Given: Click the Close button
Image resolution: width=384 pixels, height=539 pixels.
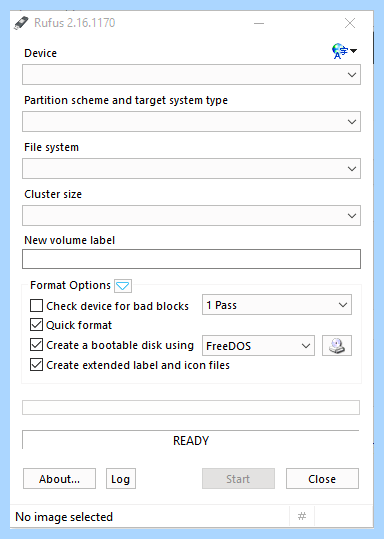Looking at the screenshot, I should click(x=322, y=478).
